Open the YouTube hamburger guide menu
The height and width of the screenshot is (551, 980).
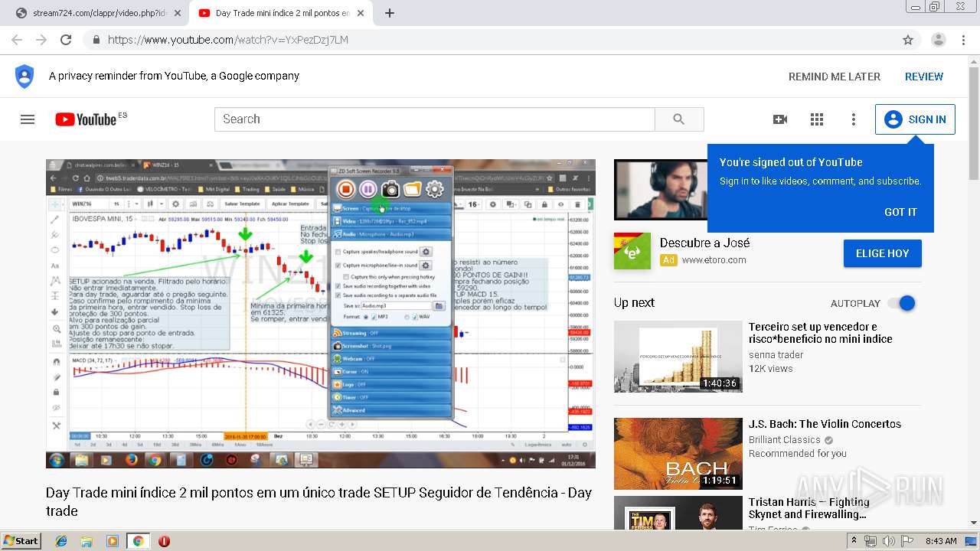(28, 119)
